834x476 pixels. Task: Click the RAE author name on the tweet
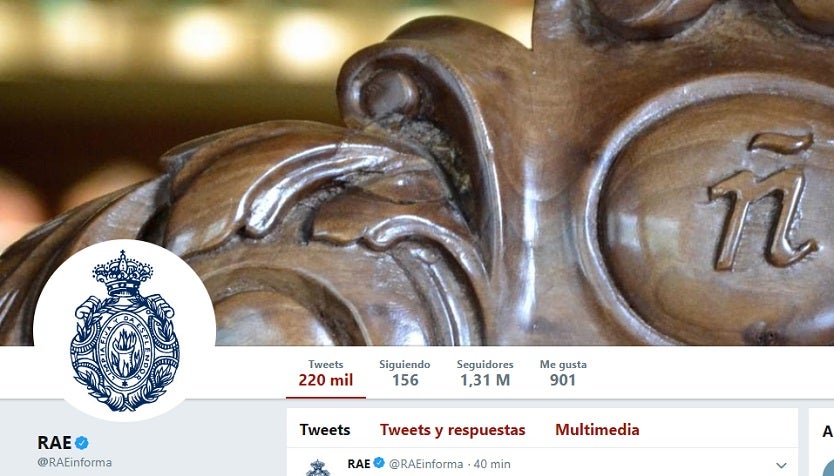tap(359, 464)
